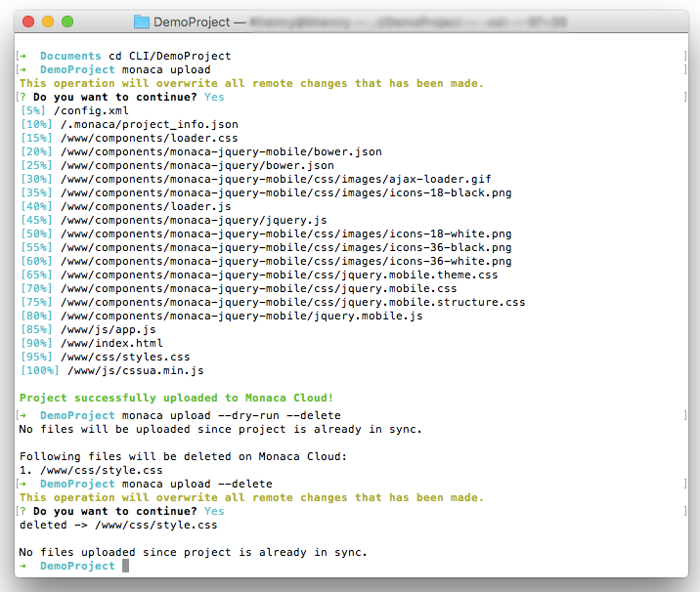Click the blue folder icon in title bar

[142, 21]
